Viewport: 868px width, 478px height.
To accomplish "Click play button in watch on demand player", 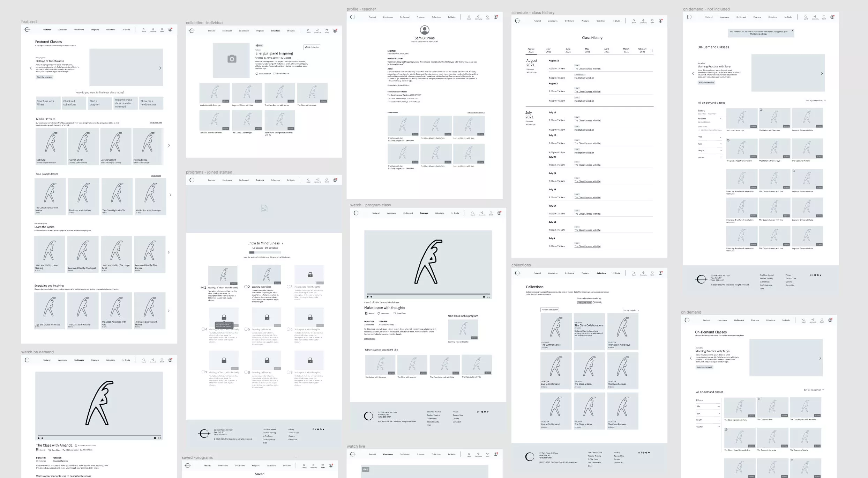I will pyautogui.click(x=39, y=438).
